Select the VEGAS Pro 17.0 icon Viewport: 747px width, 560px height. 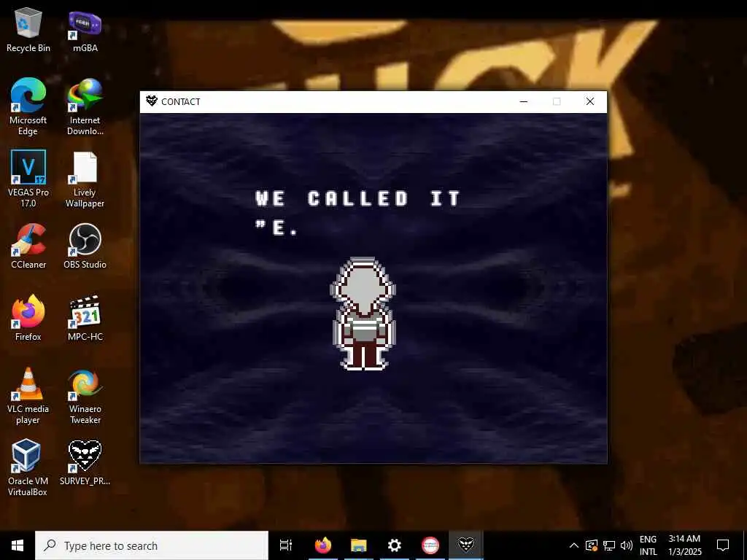point(28,179)
